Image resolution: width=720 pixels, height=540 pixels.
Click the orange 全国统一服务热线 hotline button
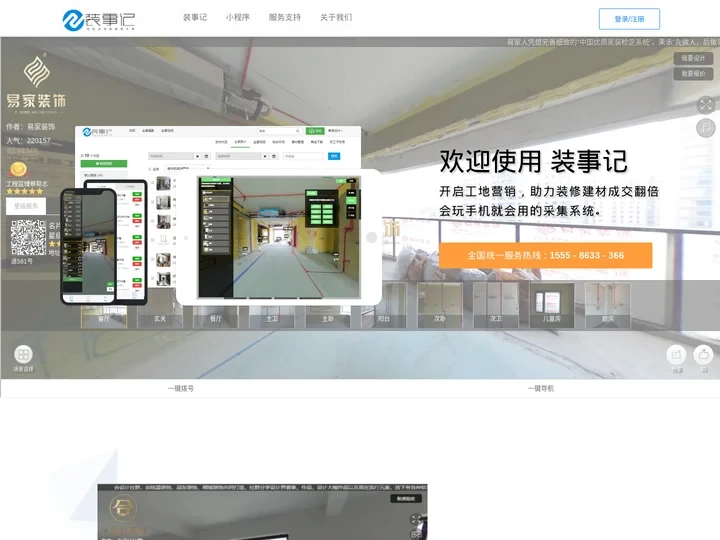click(546, 255)
